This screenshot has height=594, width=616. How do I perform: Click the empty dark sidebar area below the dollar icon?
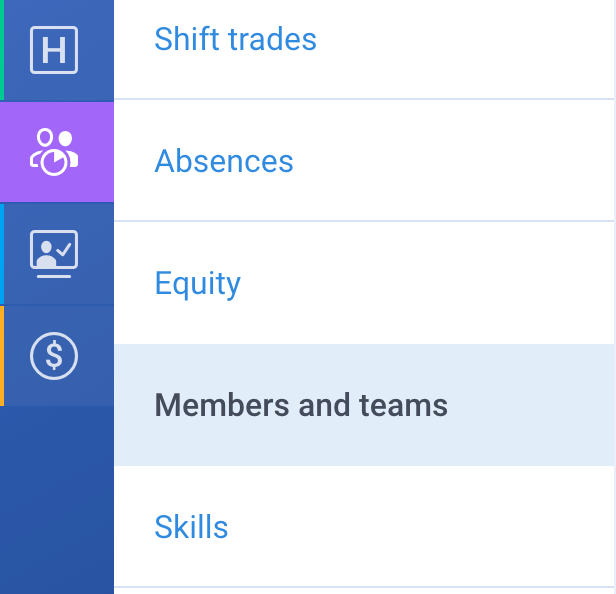(x=57, y=500)
